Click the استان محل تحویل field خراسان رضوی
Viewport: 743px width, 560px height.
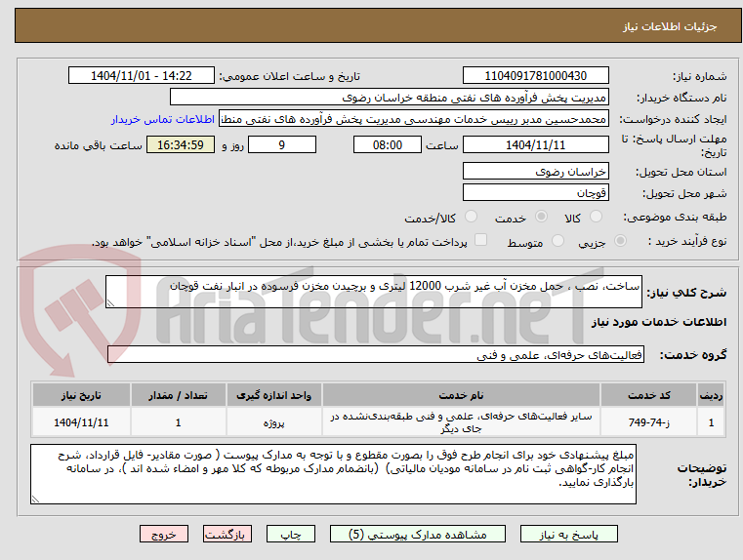pos(535,171)
